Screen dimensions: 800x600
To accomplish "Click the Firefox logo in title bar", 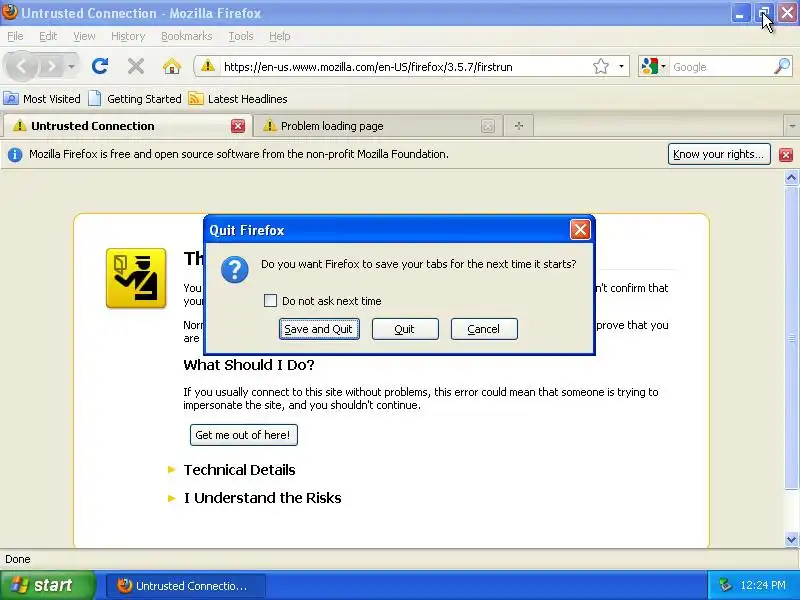I will [9, 12].
